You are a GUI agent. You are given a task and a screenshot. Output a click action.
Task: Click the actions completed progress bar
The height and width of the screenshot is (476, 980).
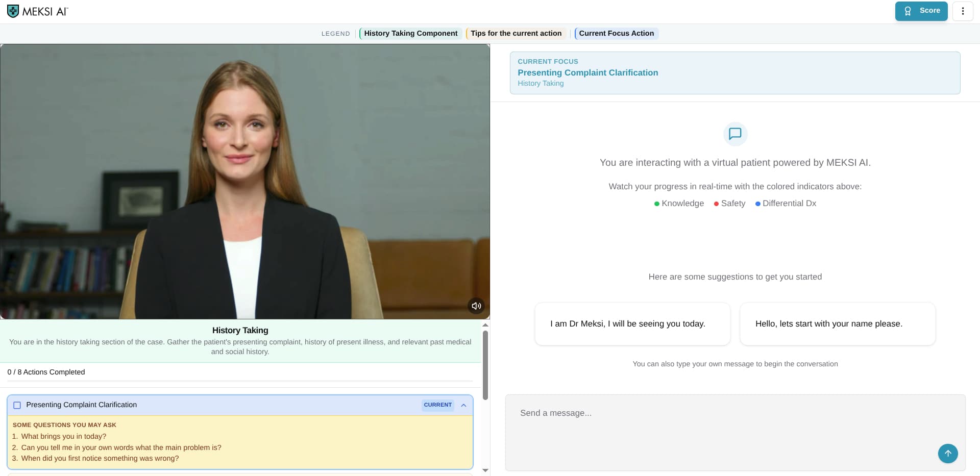(x=240, y=381)
